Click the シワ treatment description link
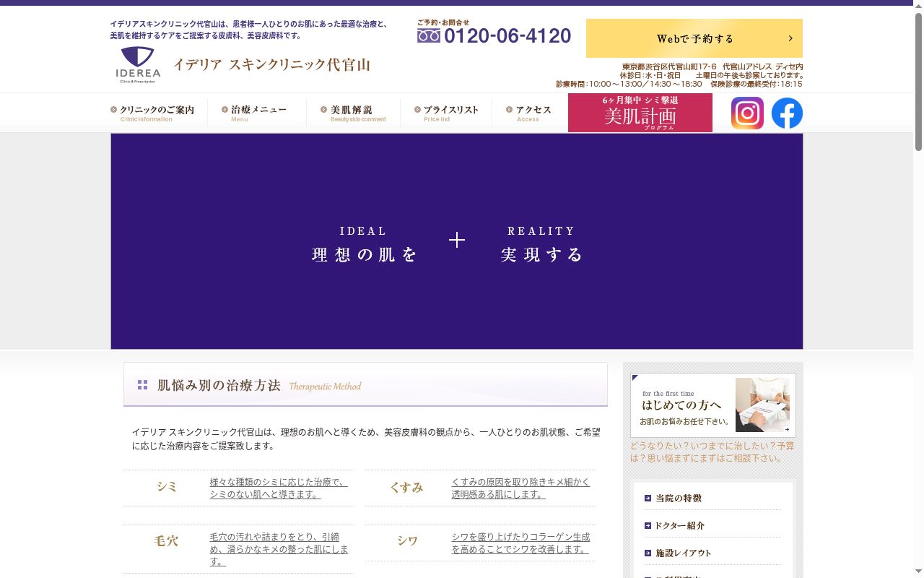The width and height of the screenshot is (924, 578). click(x=520, y=543)
